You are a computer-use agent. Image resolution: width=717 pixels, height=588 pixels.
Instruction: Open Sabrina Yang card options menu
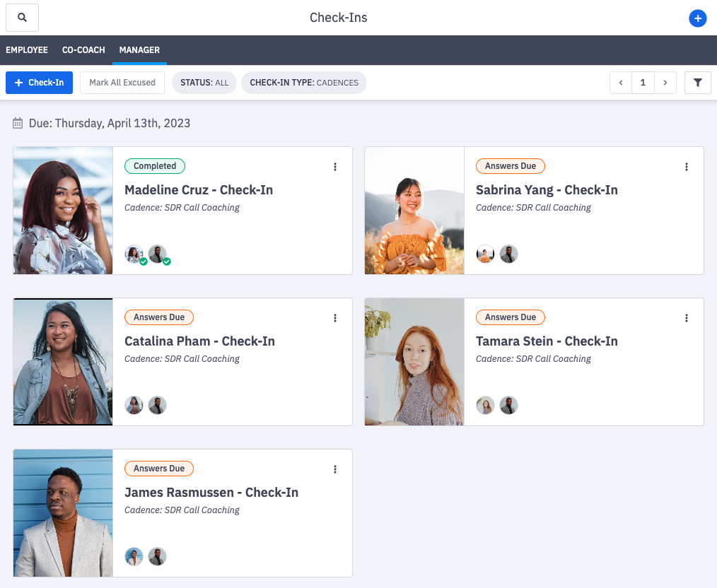687,167
